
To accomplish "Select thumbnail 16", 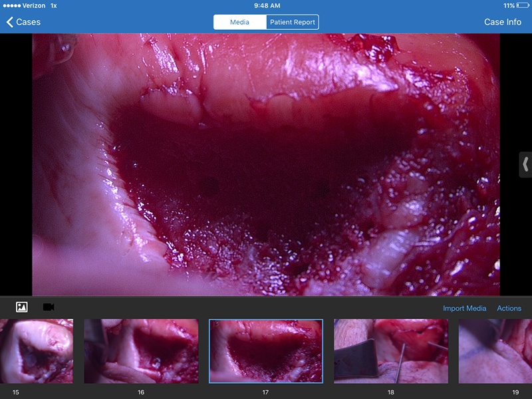I will coord(141,351).
